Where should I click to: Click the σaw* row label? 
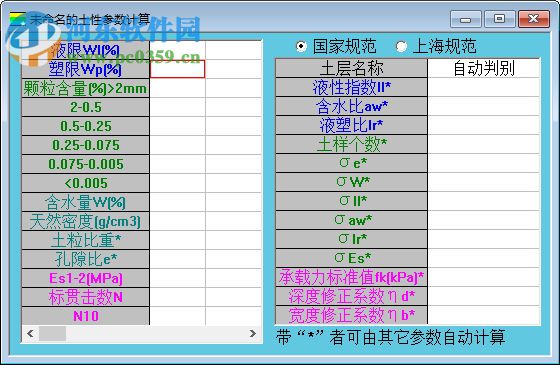click(x=351, y=220)
